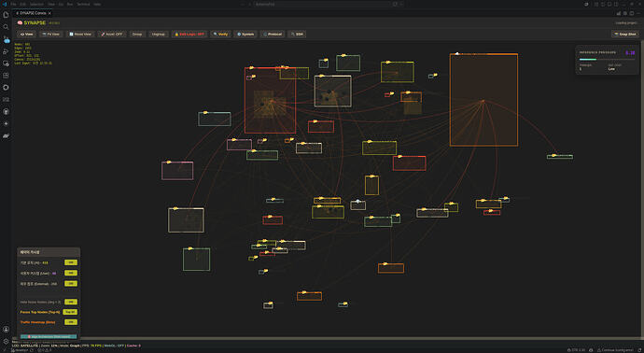The image size is (644, 353).
Task: Select the largest orange group box on canvas
Action: pyautogui.click(x=483, y=100)
